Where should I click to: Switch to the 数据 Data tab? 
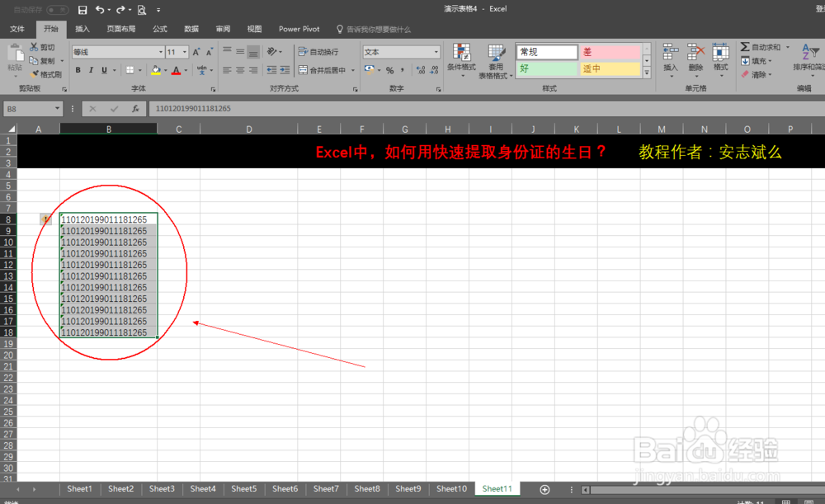point(191,29)
